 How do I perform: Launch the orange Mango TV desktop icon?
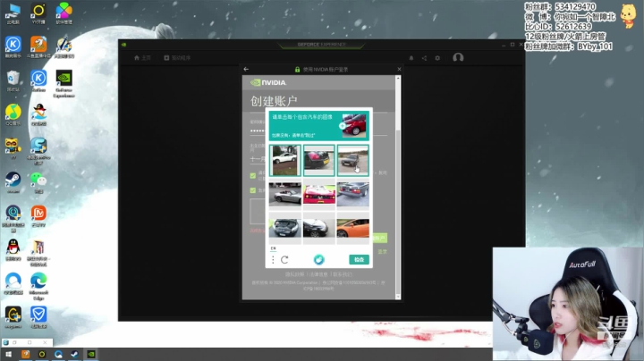(x=38, y=216)
